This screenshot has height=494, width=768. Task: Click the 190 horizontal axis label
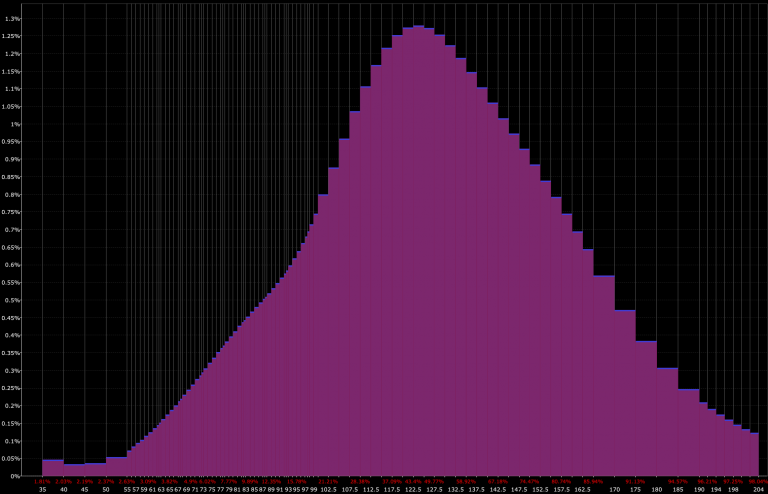tap(699, 490)
